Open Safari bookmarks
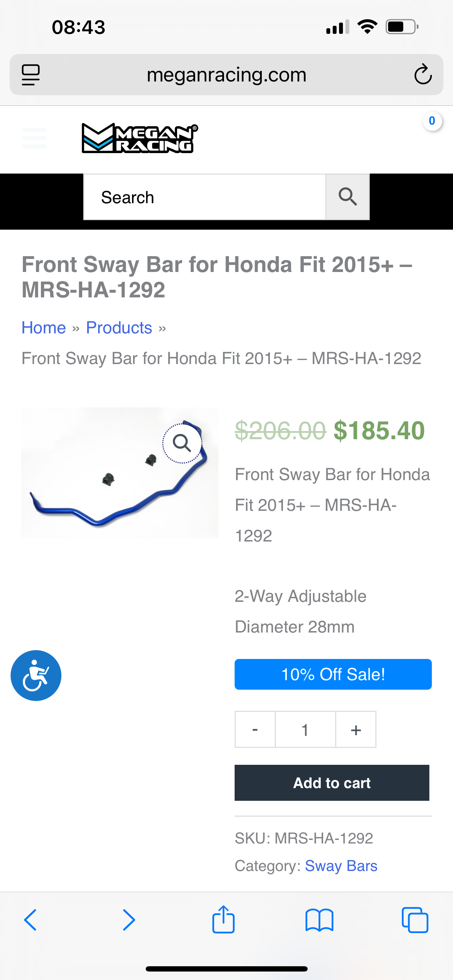The width and height of the screenshot is (453, 980). (319, 920)
